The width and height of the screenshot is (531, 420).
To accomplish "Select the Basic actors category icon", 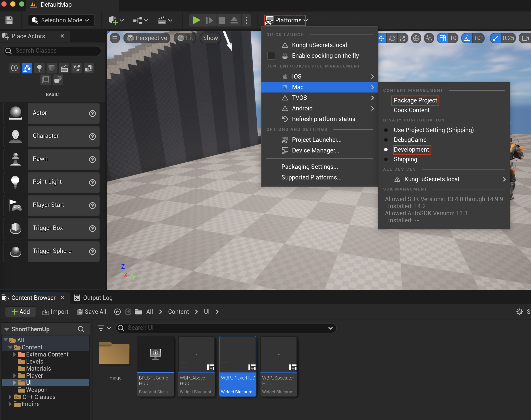I will tap(27, 68).
